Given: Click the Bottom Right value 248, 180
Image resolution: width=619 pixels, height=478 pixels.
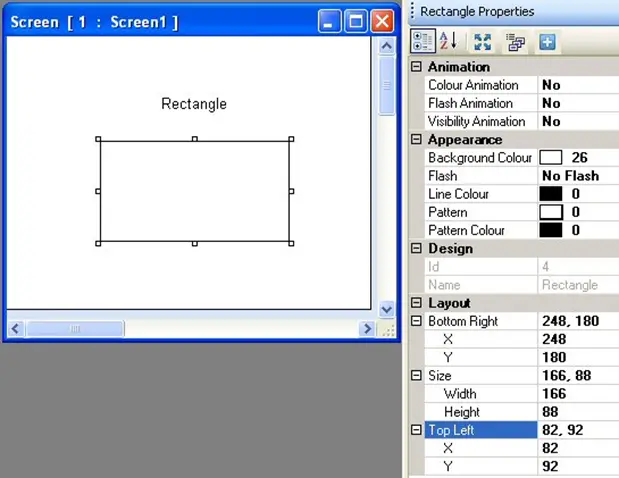Looking at the screenshot, I should click(570, 321).
